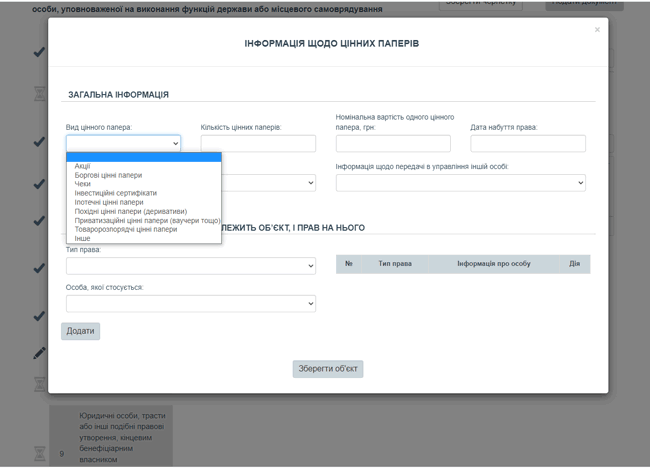Select 'Похідні цінні папери (деривативи)' option

(x=130, y=211)
